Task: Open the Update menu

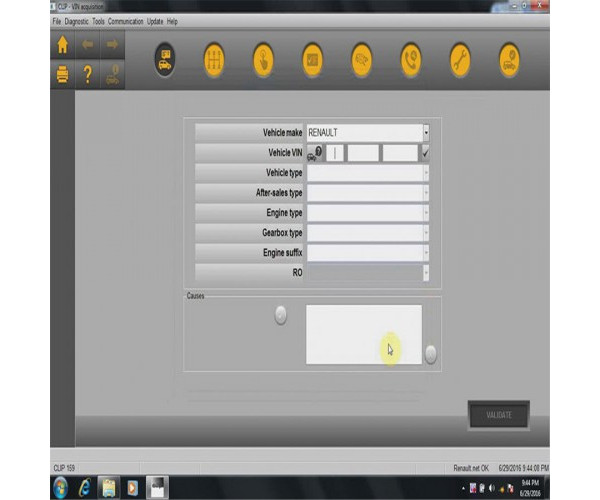Action: click(x=155, y=21)
